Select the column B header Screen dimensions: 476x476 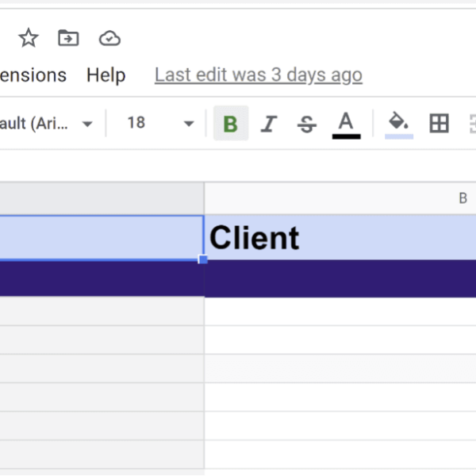click(x=463, y=198)
